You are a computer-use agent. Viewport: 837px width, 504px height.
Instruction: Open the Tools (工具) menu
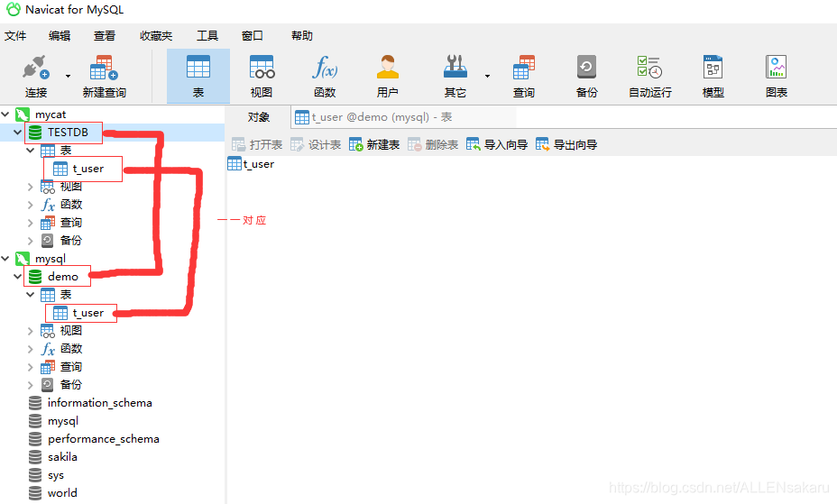point(207,36)
